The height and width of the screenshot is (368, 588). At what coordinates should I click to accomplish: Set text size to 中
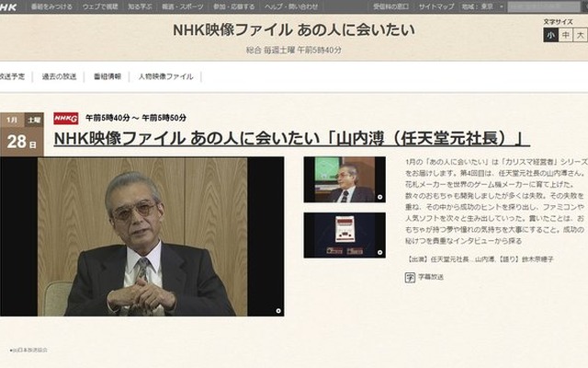(566, 35)
